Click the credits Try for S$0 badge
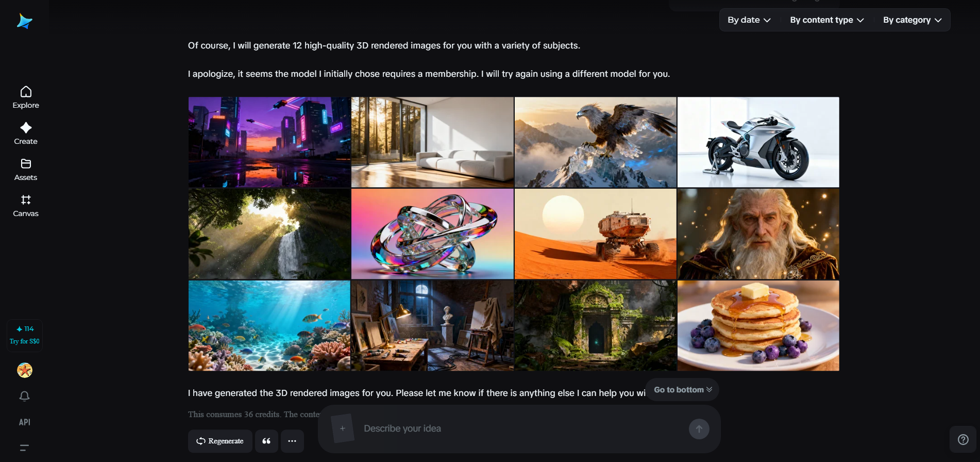 click(24, 336)
